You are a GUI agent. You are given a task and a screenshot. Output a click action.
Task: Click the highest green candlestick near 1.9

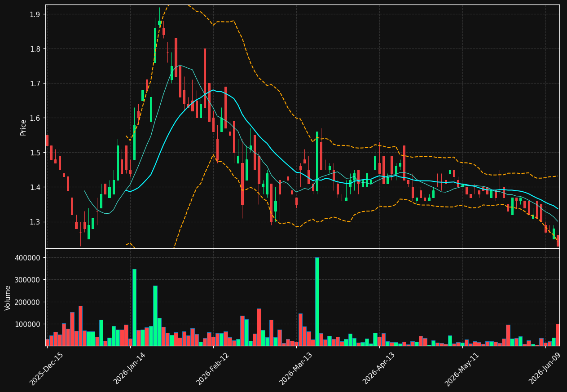159,22
